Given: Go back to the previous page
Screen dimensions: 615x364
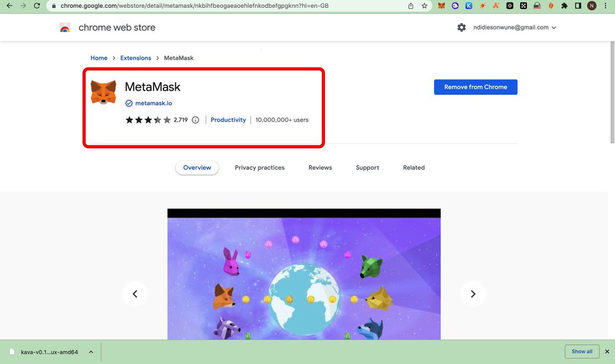Looking at the screenshot, I should 9,6.
